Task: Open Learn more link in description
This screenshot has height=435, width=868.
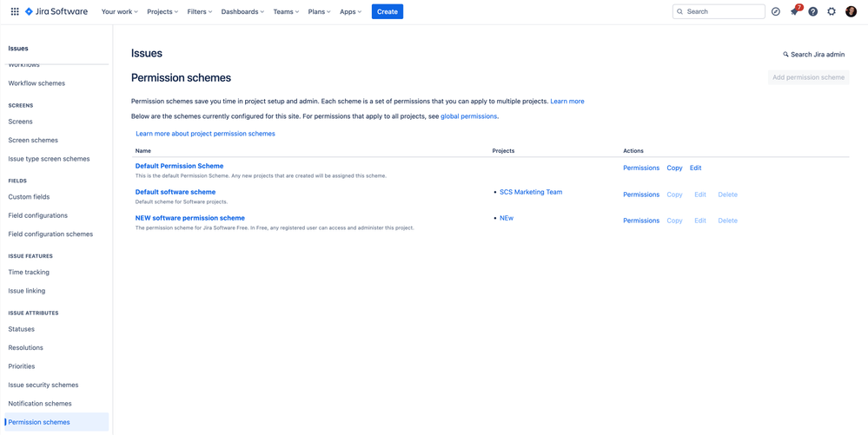Action: 567,102
